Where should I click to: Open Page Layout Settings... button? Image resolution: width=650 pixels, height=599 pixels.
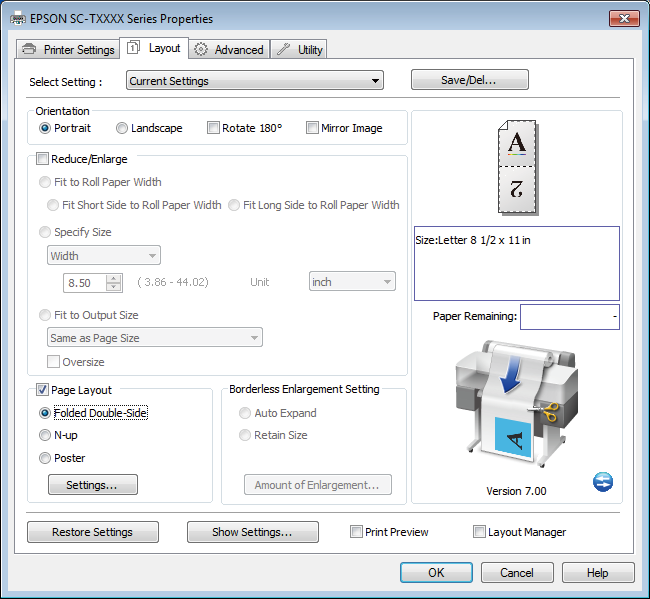click(93, 485)
